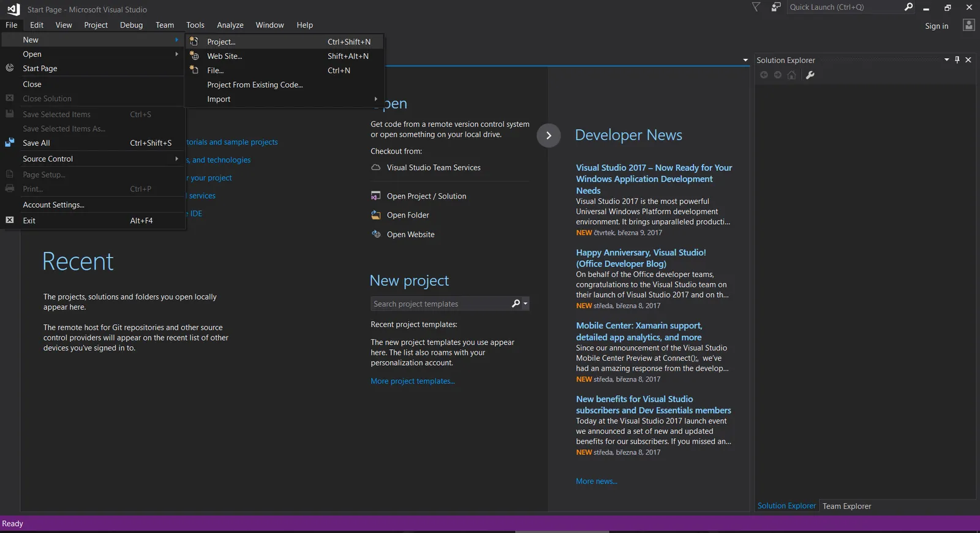
Task: Click the Recent heading
Action: pos(78,262)
